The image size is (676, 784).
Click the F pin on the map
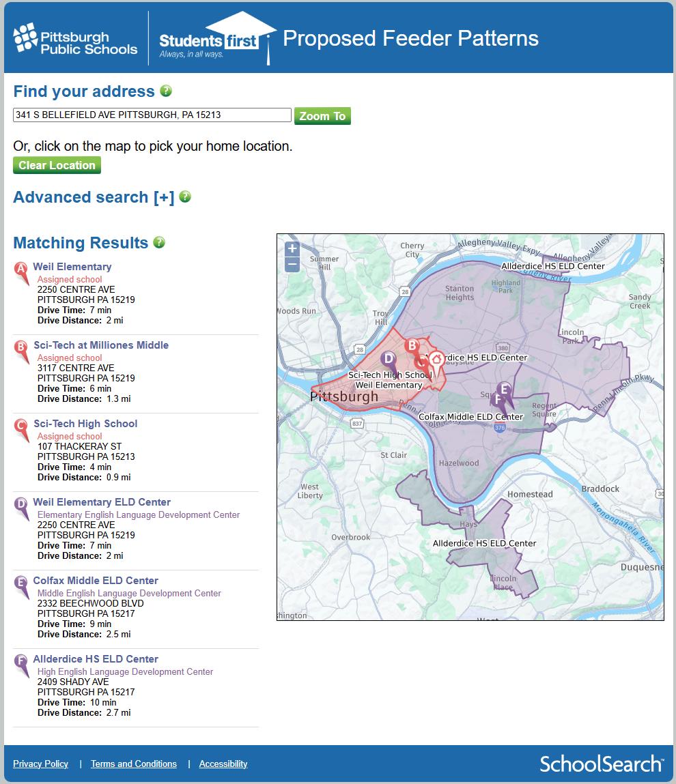[x=497, y=400]
